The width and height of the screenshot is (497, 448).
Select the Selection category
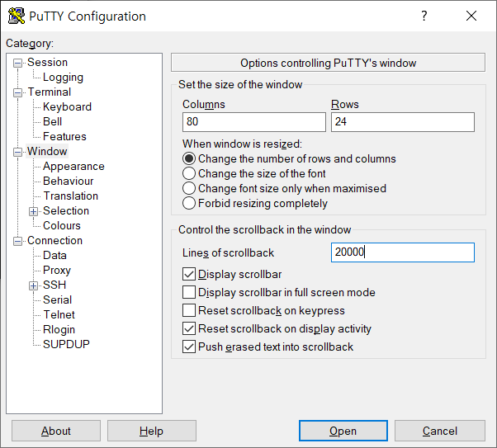[x=66, y=210]
